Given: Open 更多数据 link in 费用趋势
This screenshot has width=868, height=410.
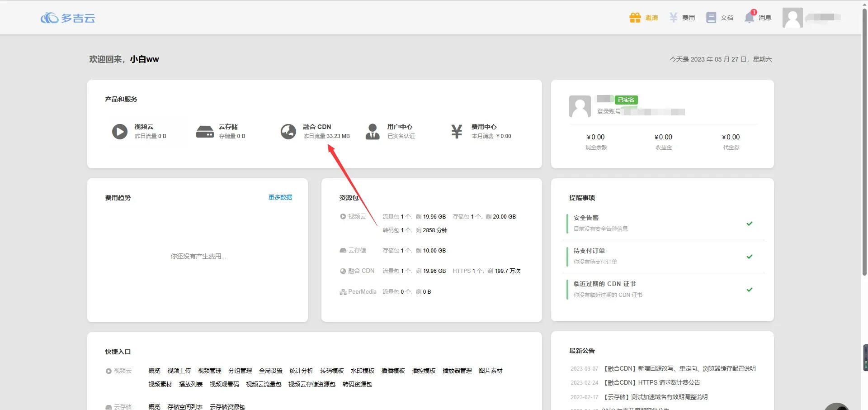Looking at the screenshot, I should click(x=280, y=197).
